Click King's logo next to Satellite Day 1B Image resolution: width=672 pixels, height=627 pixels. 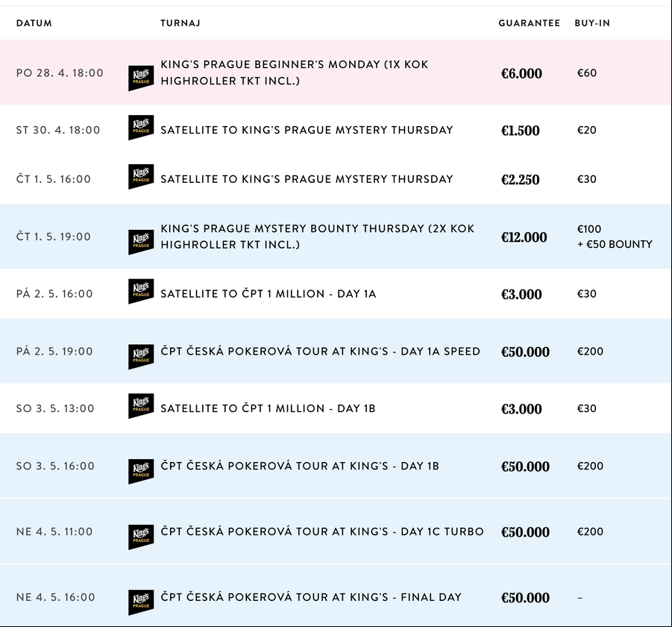[x=141, y=406]
